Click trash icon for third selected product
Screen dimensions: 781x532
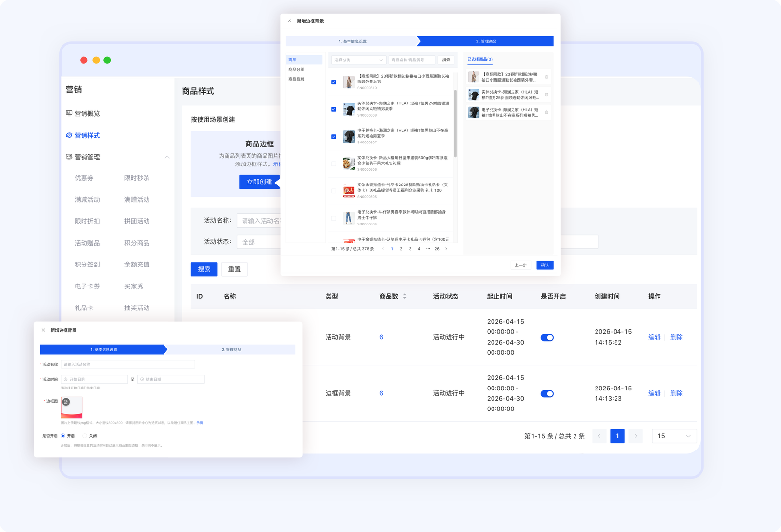[x=546, y=112]
